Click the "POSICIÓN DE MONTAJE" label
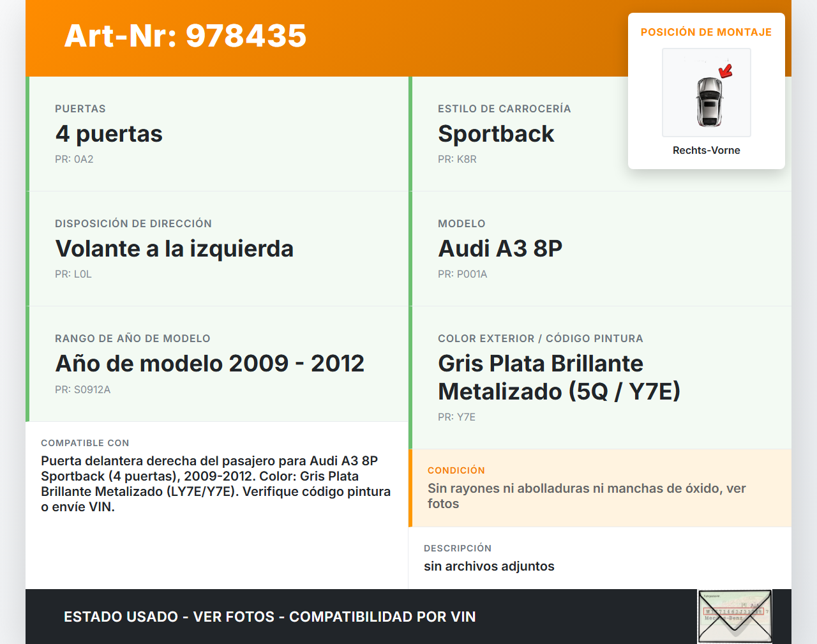 pos(707,32)
